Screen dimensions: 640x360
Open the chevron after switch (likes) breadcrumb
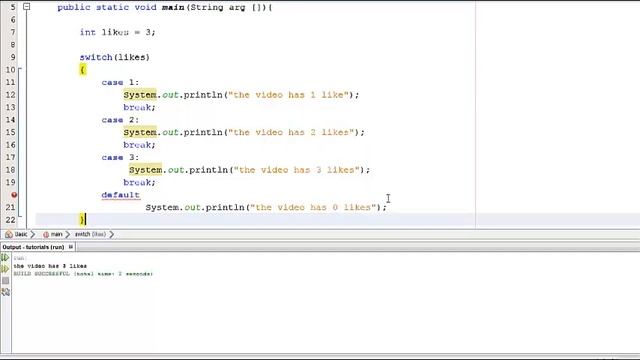[111, 234]
